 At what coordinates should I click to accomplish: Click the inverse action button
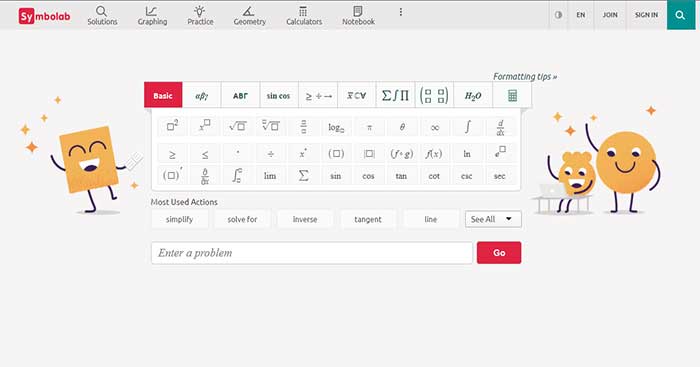point(305,219)
